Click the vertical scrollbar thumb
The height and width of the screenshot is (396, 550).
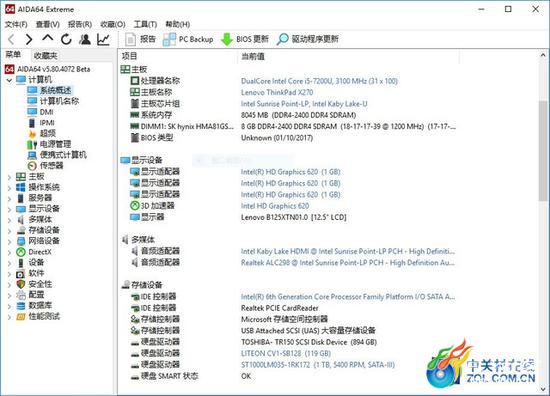coord(543,151)
